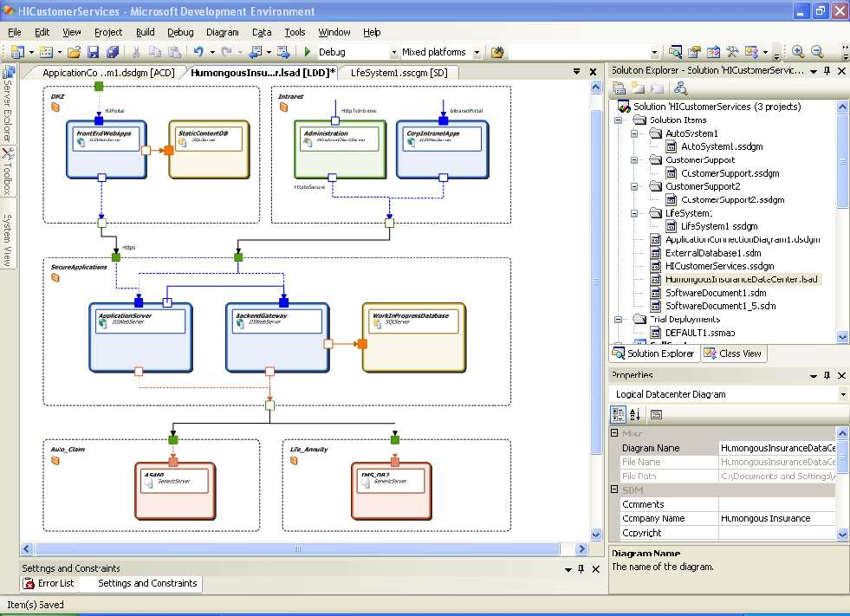Click the View Class Diagram icon in Solution Explorer
Screen dimensions: 850x616
[x=680, y=88]
